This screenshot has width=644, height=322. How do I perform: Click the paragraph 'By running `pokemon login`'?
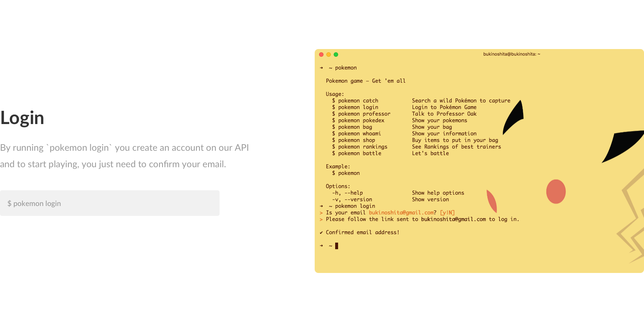tap(124, 156)
